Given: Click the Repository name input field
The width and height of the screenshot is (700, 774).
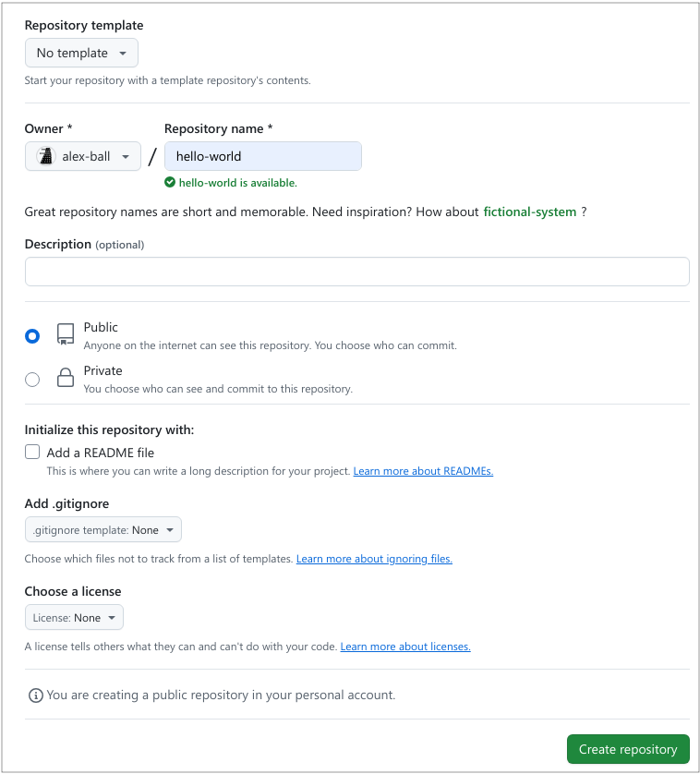Looking at the screenshot, I should (x=263, y=157).
